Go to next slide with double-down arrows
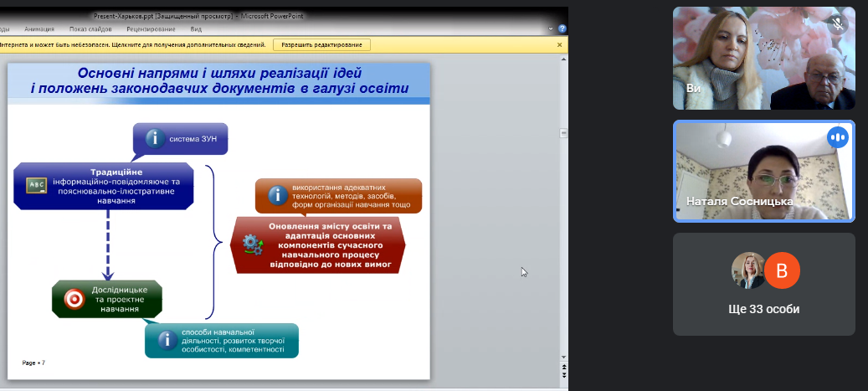Viewport: 868px width, 391px height. click(563, 375)
